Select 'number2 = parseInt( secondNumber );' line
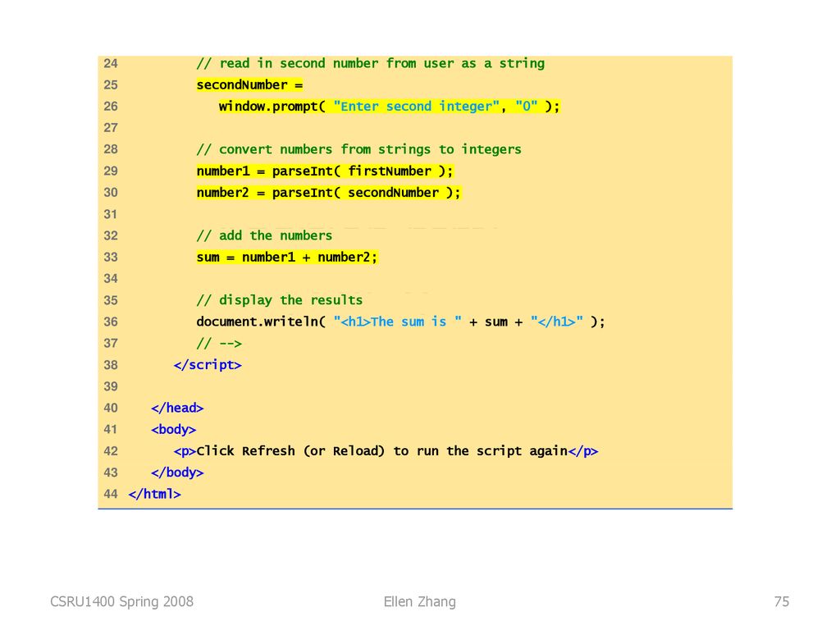Viewport: 840px width, 630px height. (328, 193)
